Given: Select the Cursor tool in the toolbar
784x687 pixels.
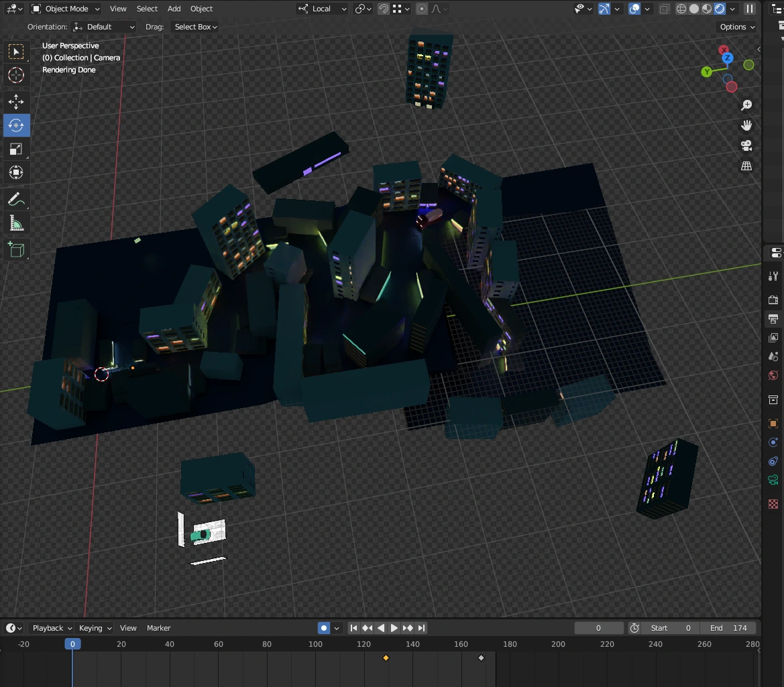Looking at the screenshot, I should click(16, 76).
